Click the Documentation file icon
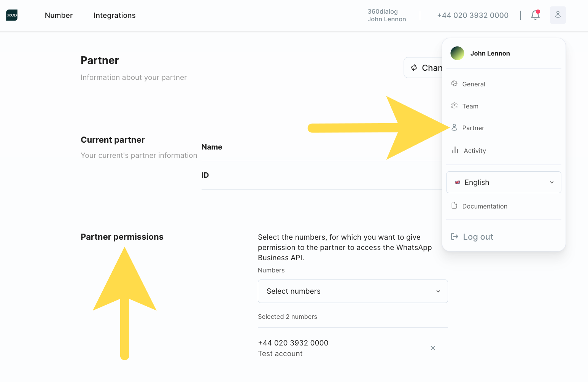Screen dimensions: 588x382 pyautogui.click(x=454, y=206)
